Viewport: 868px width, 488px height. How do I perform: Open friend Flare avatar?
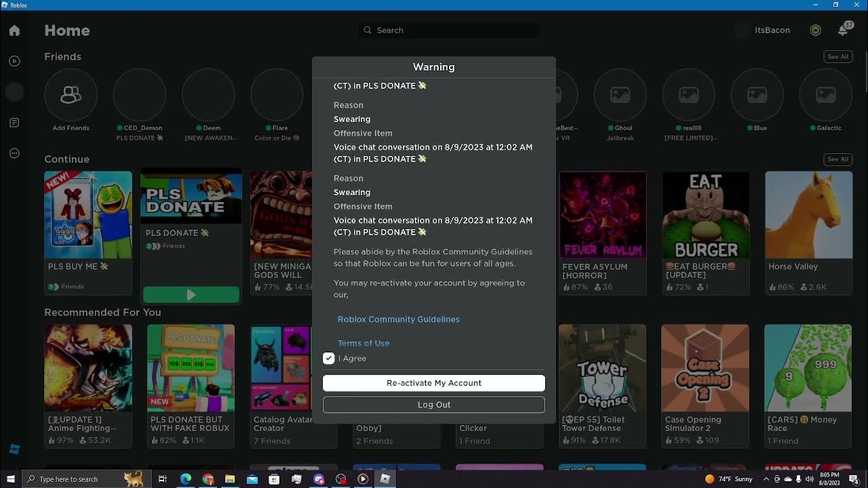click(277, 95)
